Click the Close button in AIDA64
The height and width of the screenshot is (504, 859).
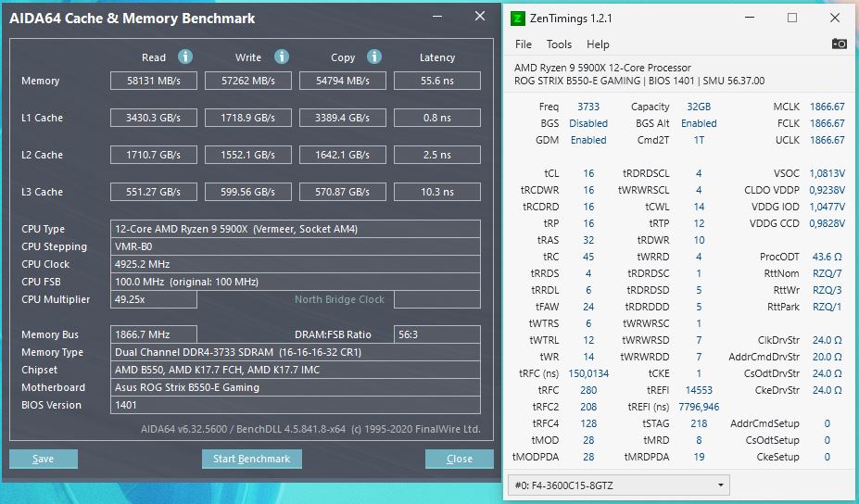coord(459,460)
